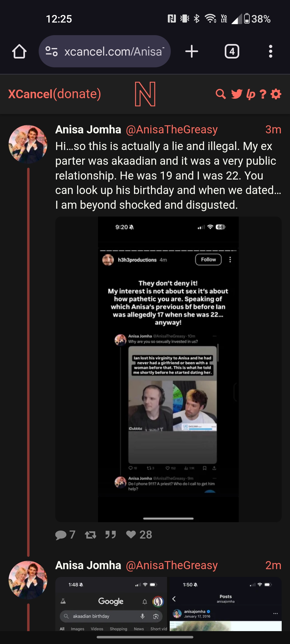Viewport: 290px width, 644px height.
Task: Open the browser three-dot overflow menu
Action: (271, 51)
